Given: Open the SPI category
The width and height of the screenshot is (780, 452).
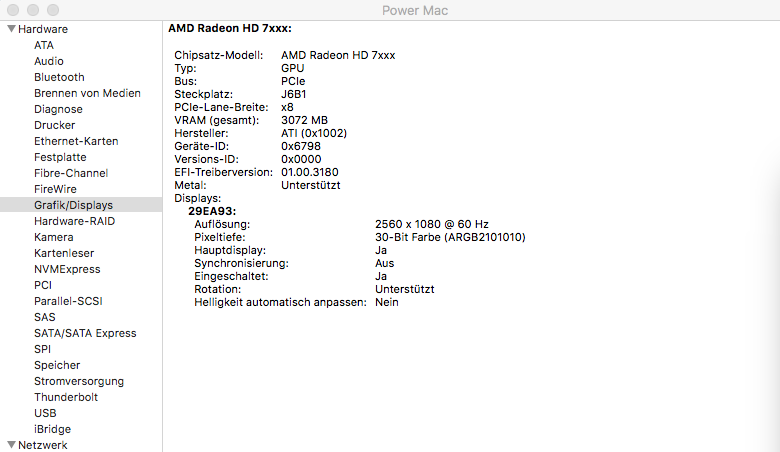Looking at the screenshot, I should tap(42, 349).
